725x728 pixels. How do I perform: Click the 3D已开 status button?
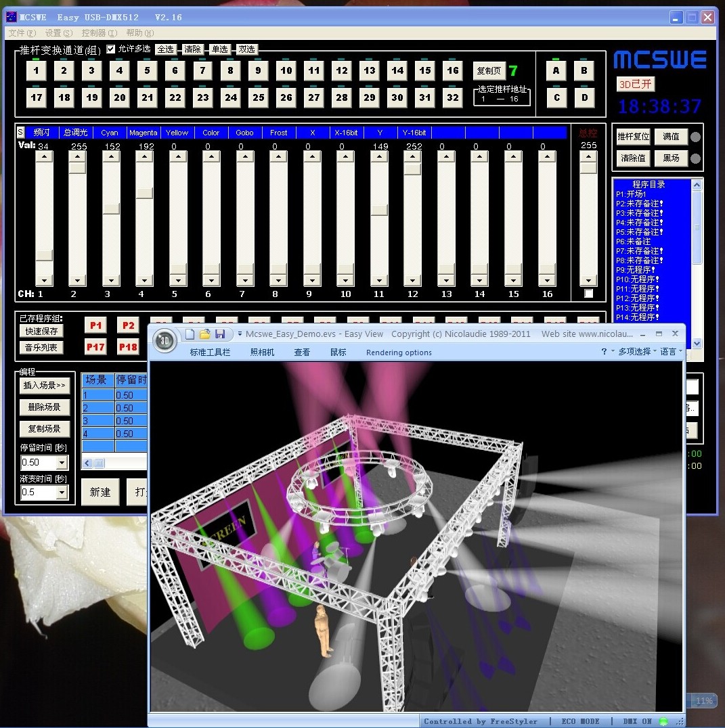pyautogui.click(x=636, y=84)
